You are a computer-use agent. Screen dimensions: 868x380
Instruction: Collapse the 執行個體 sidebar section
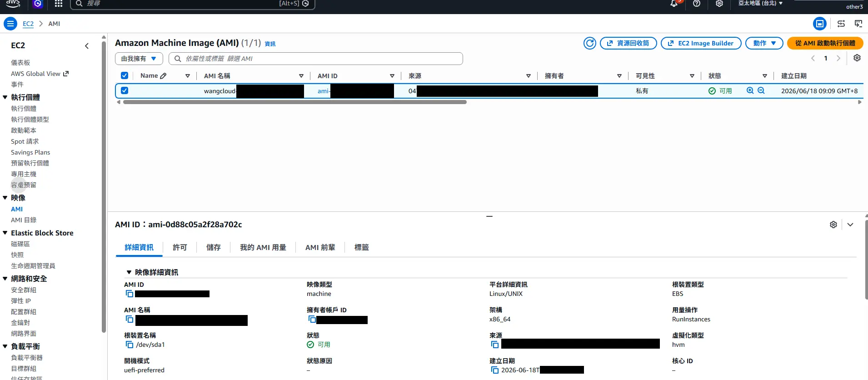(5, 97)
